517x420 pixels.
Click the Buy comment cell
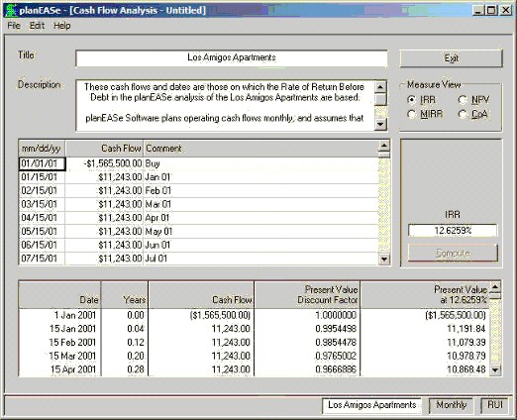point(260,163)
